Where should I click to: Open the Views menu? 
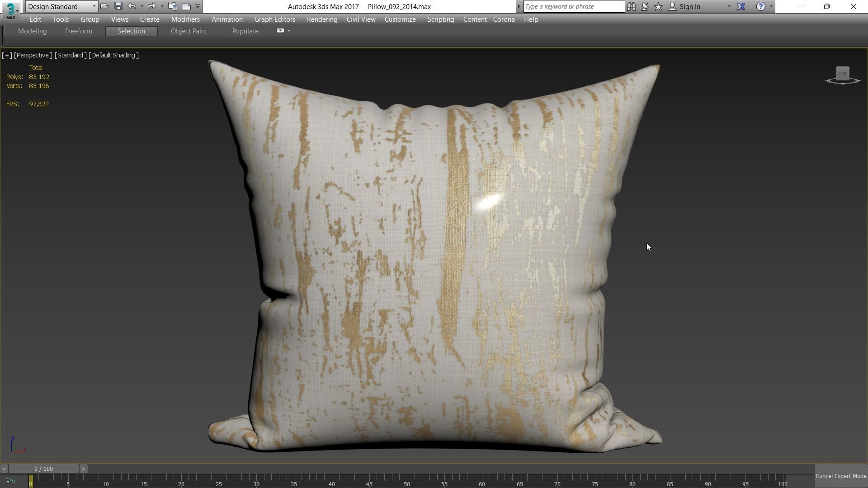(x=120, y=19)
